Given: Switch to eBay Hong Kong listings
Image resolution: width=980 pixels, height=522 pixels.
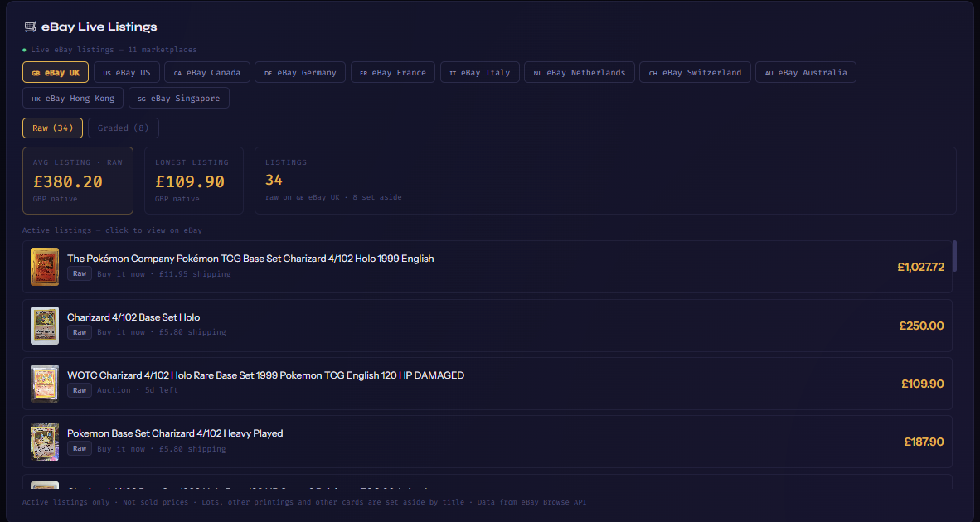Looking at the screenshot, I should [73, 98].
